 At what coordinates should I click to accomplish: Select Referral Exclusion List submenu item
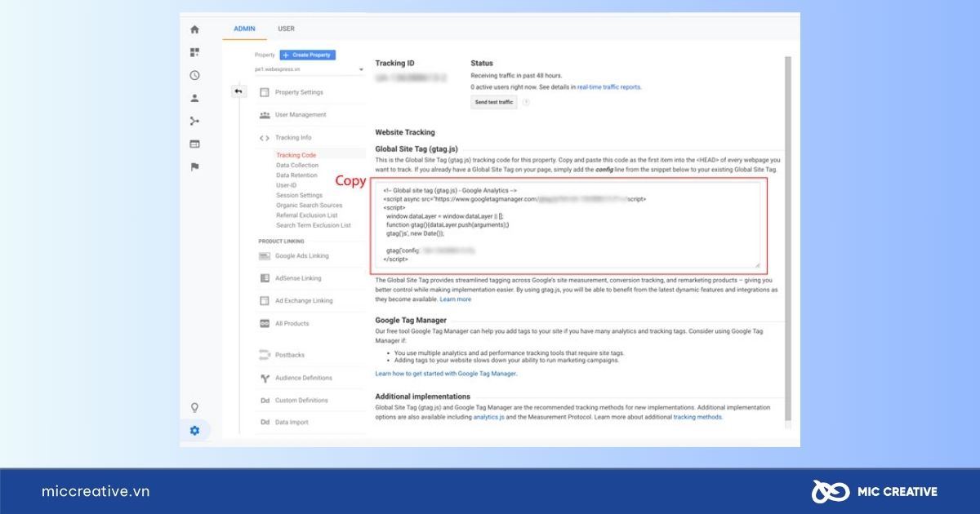point(307,215)
